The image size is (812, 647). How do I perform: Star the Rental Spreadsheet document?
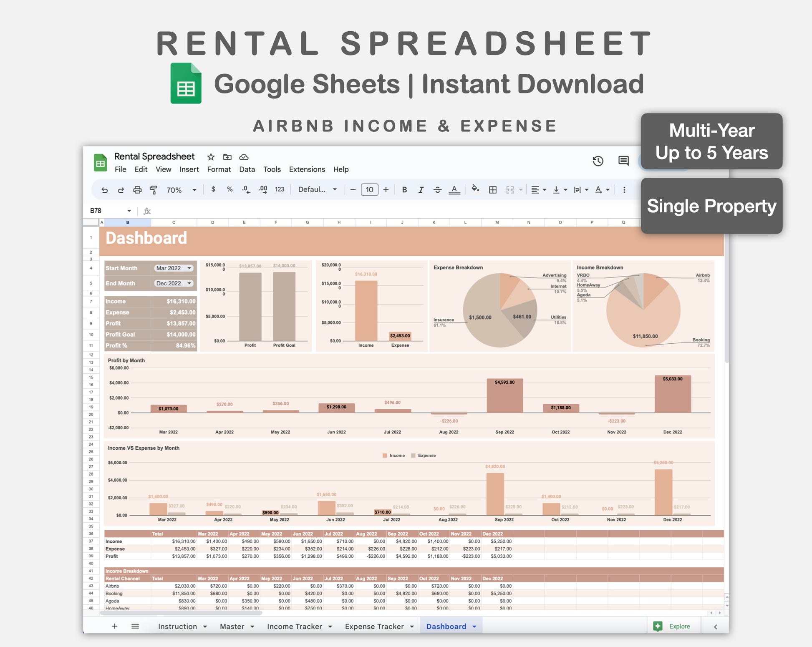pyautogui.click(x=211, y=157)
